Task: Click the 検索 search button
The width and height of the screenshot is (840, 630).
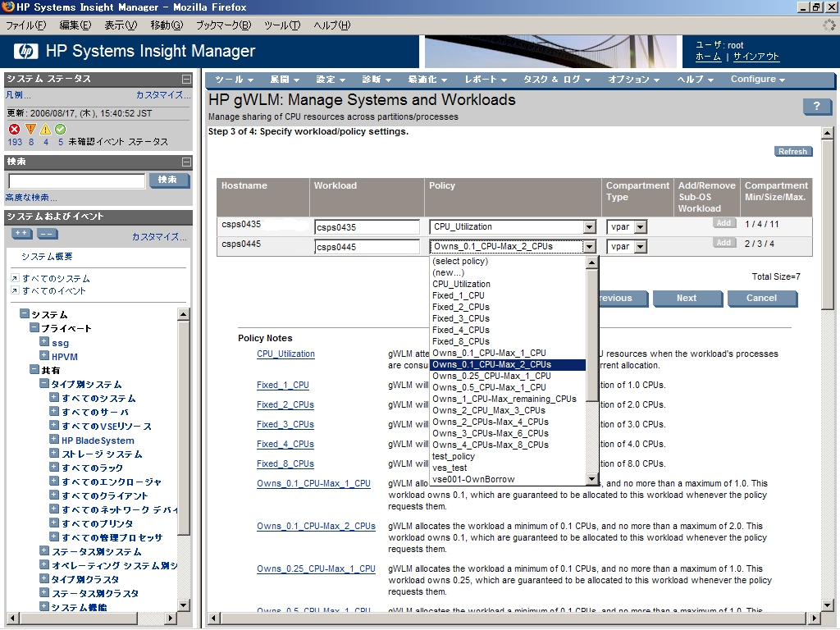Action: [x=168, y=180]
